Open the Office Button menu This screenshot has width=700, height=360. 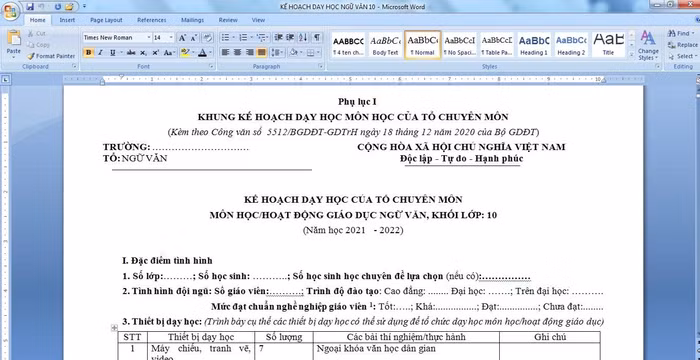tap(10, 11)
